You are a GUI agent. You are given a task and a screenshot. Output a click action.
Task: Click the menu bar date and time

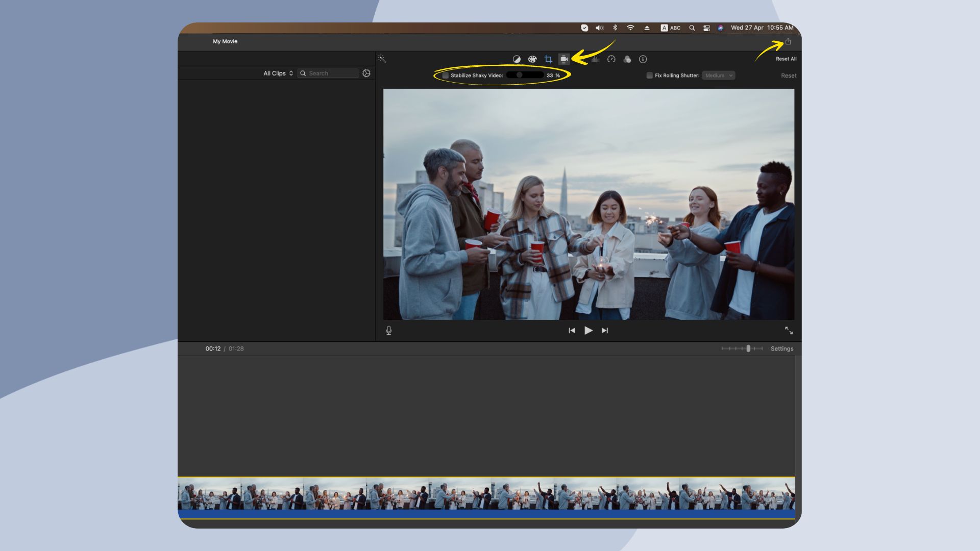click(762, 28)
